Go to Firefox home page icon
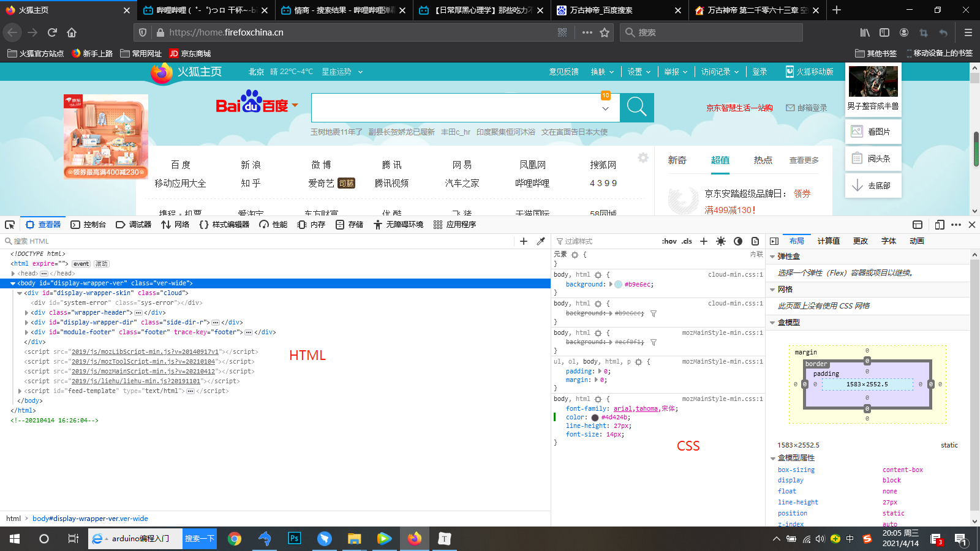 pyautogui.click(x=72, y=32)
